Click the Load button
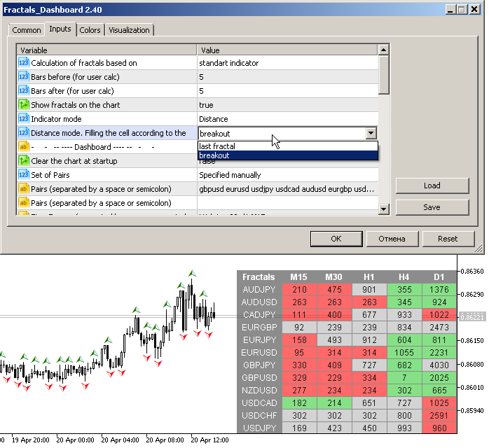The height and width of the screenshot is (448, 489). click(x=432, y=185)
